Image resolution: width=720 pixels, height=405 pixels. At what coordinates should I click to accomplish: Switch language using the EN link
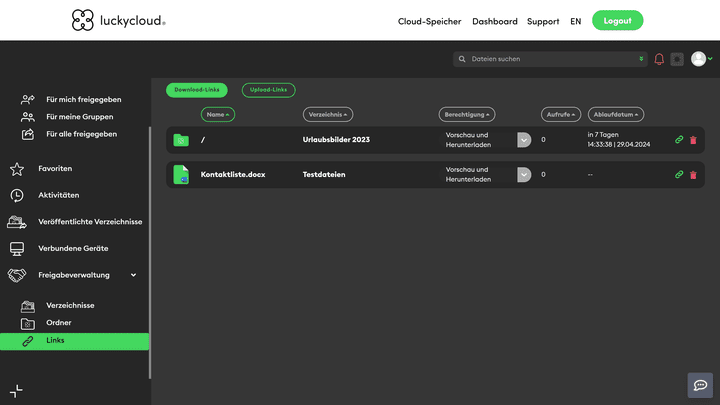[x=575, y=21]
